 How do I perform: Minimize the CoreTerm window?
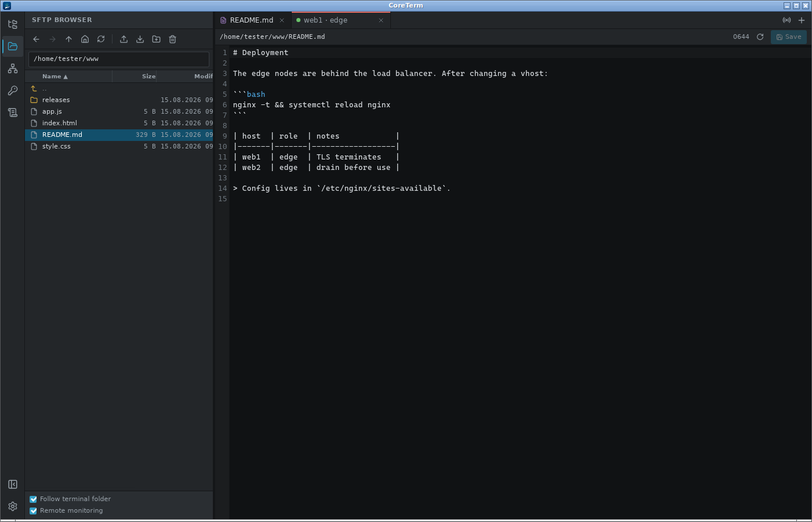tap(787, 6)
